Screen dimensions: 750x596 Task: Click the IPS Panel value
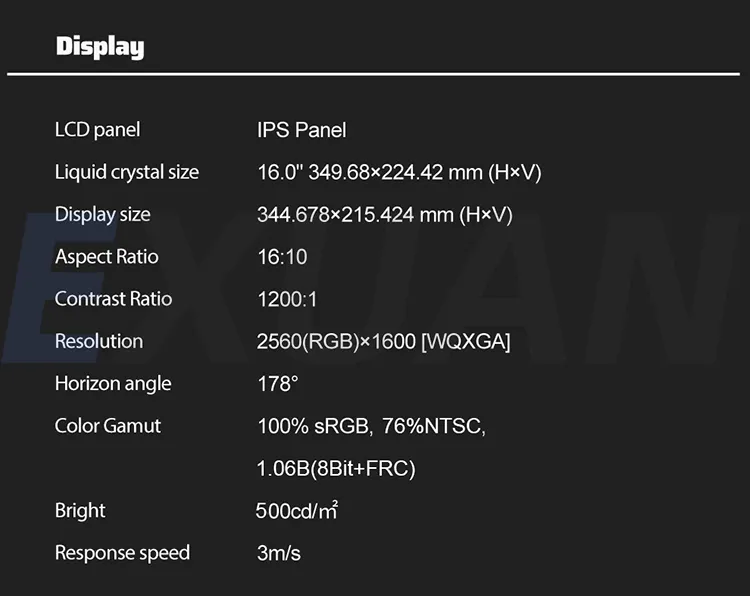pos(301,130)
